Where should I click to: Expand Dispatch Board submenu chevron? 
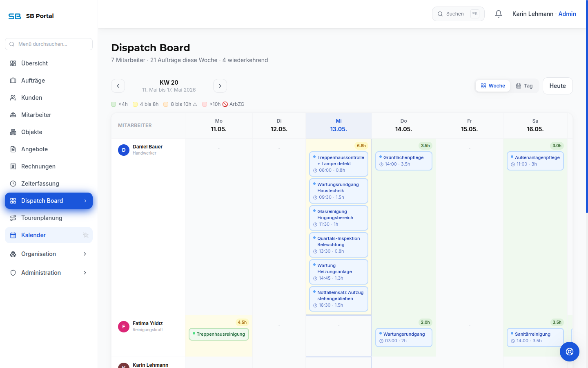(85, 201)
